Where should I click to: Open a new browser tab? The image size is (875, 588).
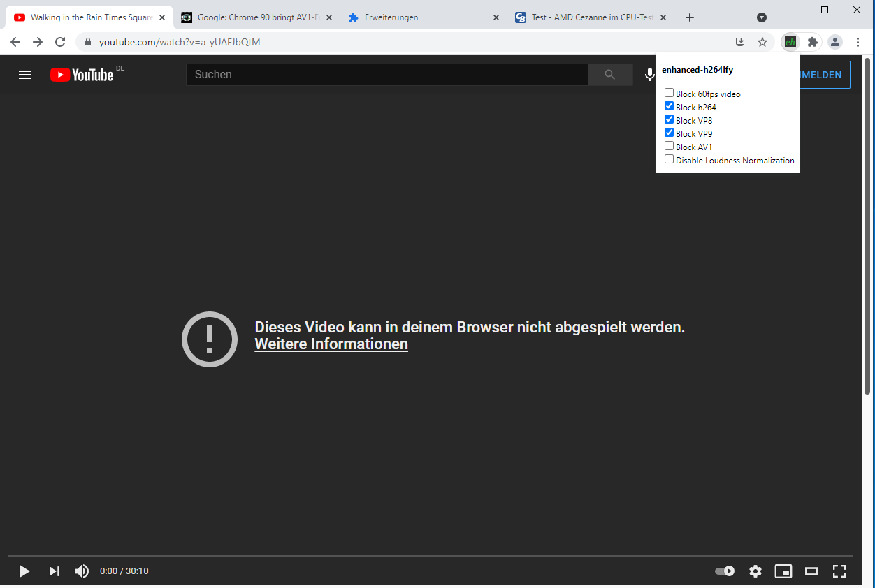point(690,17)
